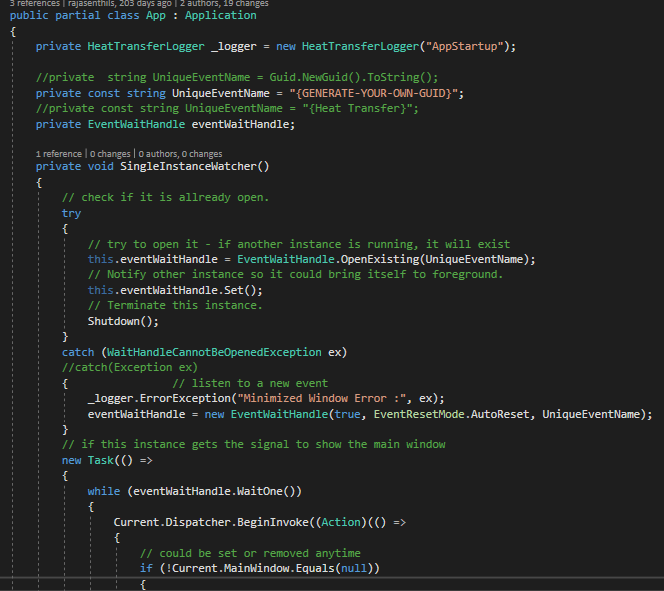Click the EventResetMode.AutoReset argument
Image resolution: width=664 pixels, height=591 pixels.
point(451,414)
